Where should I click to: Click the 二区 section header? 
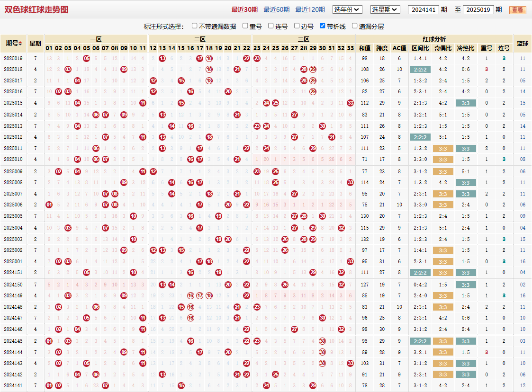click(x=200, y=39)
